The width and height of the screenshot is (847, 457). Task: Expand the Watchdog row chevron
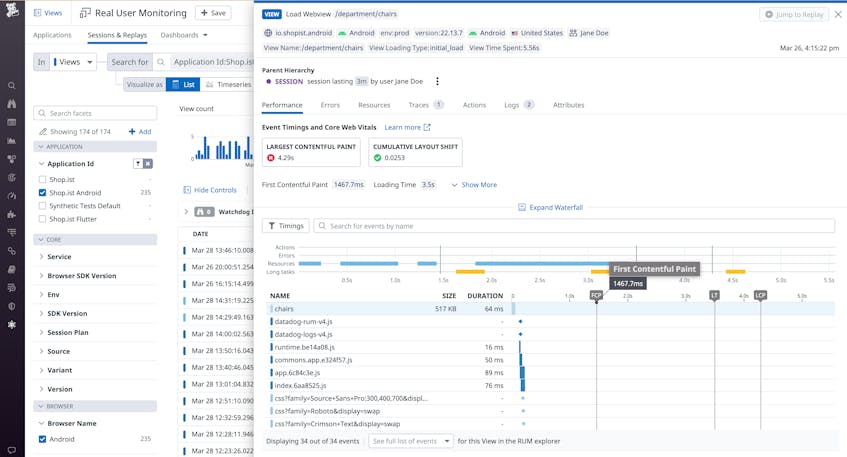tap(186, 212)
